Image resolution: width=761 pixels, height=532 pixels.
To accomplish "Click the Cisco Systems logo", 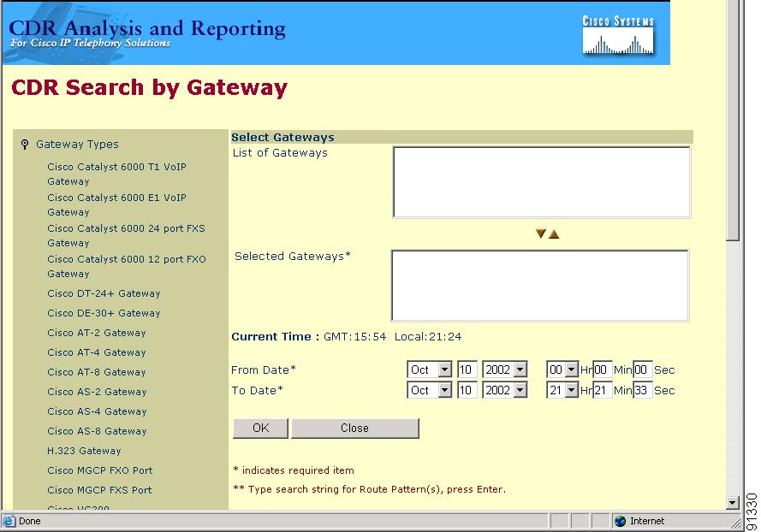I will (618, 35).
